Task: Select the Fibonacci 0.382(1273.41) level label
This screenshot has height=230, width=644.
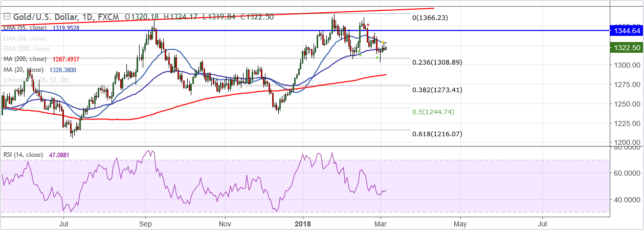Action: click(x=437, y=90)
